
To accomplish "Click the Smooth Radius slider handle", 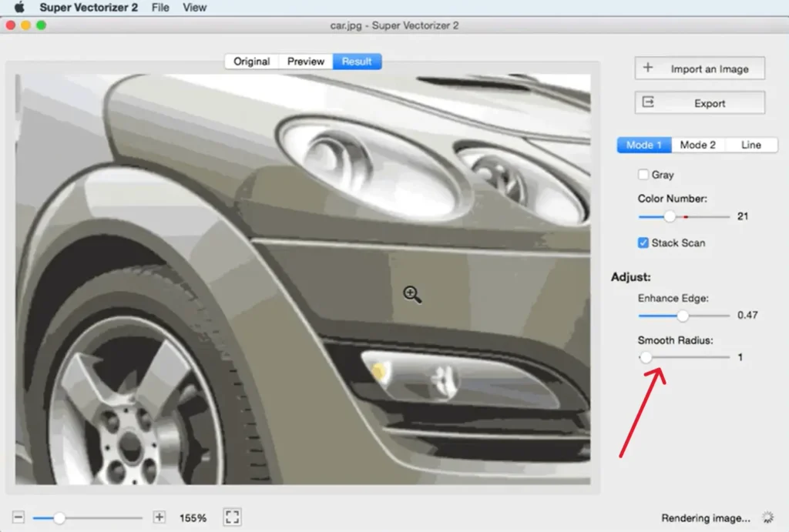I will (646, 357).
